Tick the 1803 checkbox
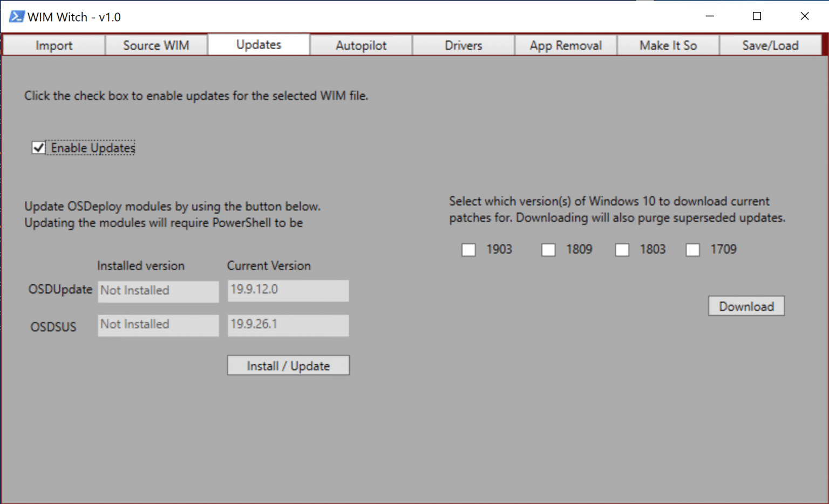This screenshot has width=829, height=504. [622, 249]
